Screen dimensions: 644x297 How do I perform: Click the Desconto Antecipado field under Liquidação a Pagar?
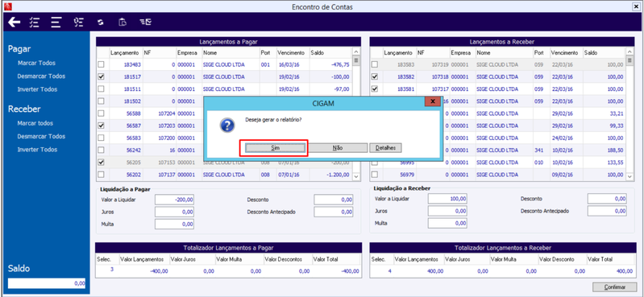click(334, 212)
